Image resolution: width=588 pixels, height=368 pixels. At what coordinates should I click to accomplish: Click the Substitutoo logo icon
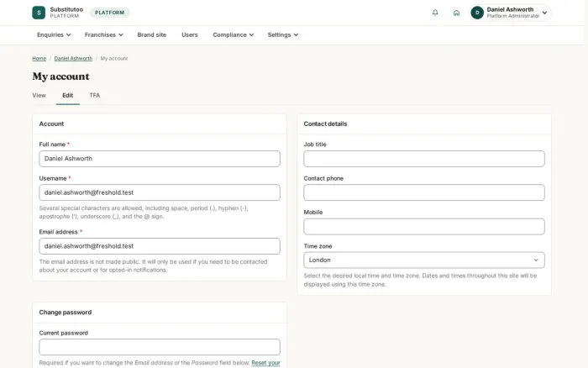click(39, 13)
